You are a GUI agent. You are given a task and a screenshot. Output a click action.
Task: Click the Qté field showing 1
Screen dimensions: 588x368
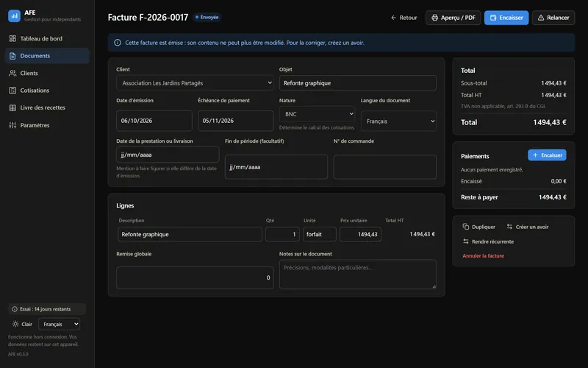pyautogui.click(x=282, y=234)
